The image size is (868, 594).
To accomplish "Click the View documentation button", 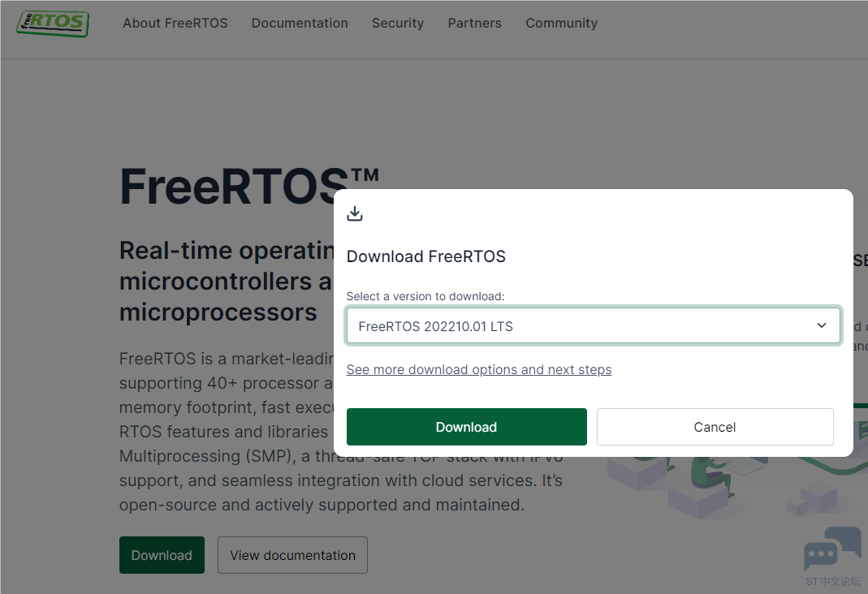I will click(x=292, y=555).
